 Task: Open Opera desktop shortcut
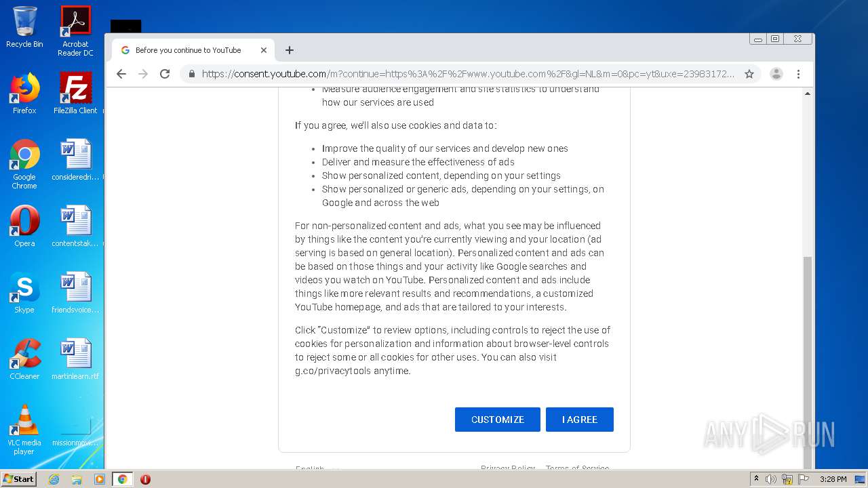(24, 227)
